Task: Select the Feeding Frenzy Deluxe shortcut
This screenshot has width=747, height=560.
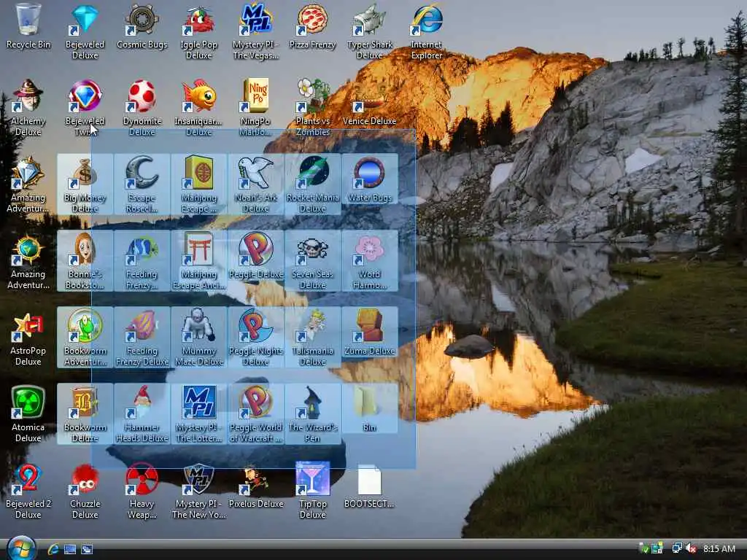Action: 142,337
